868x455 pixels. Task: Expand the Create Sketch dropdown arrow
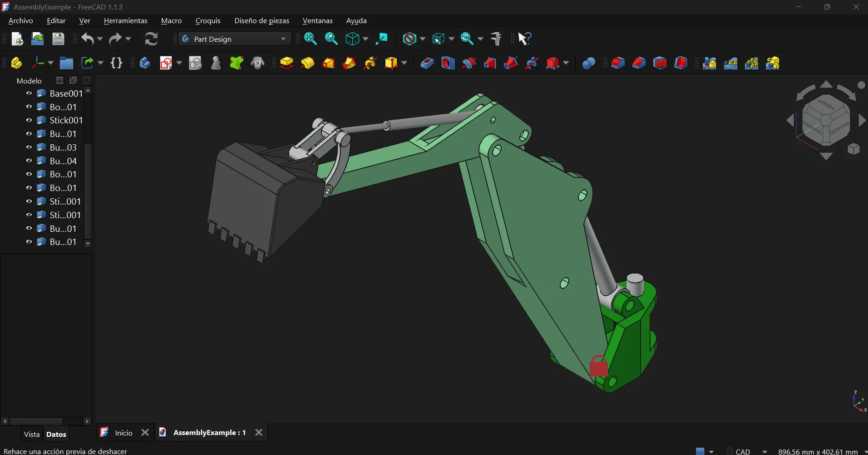[179, 63]
